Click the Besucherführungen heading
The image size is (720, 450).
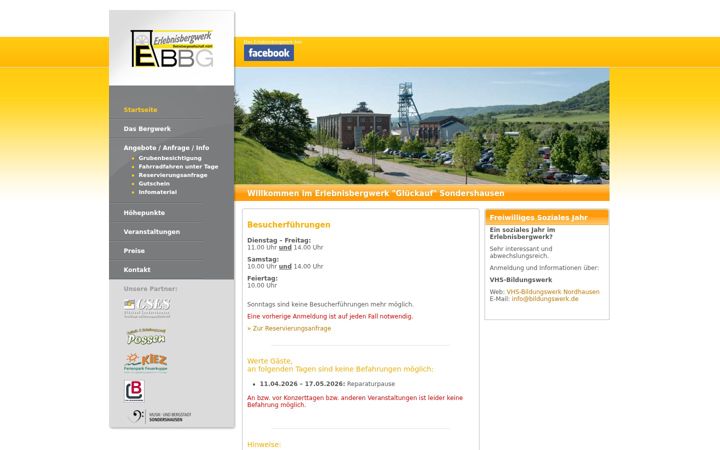(288, 225)
